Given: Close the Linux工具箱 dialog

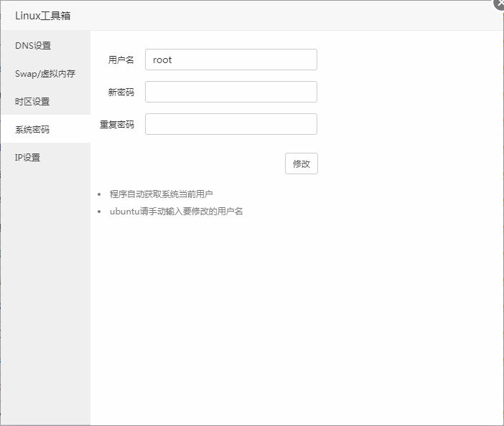Looking at the screenshot, I should (x=499, y=3).
